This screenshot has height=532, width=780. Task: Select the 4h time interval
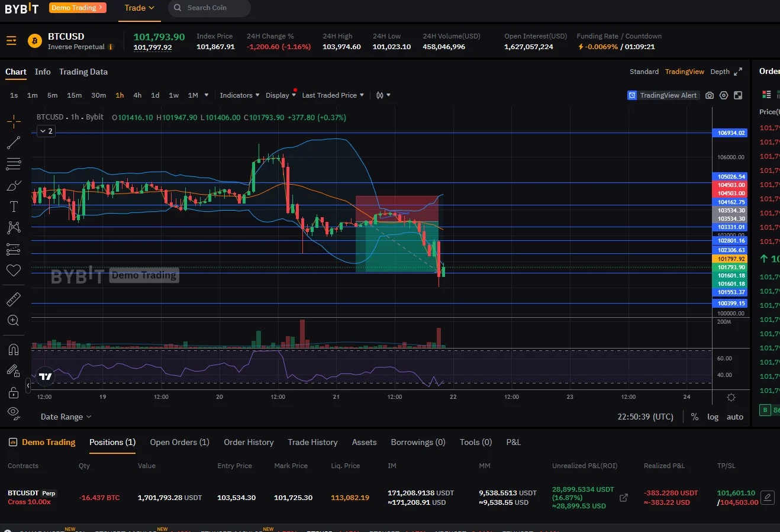137,95
